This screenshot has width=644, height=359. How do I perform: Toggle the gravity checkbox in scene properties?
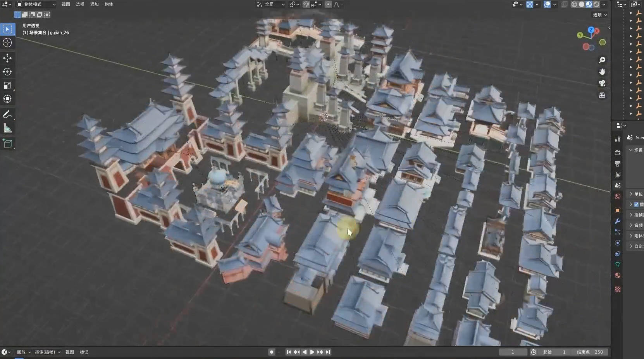point(636,204)
